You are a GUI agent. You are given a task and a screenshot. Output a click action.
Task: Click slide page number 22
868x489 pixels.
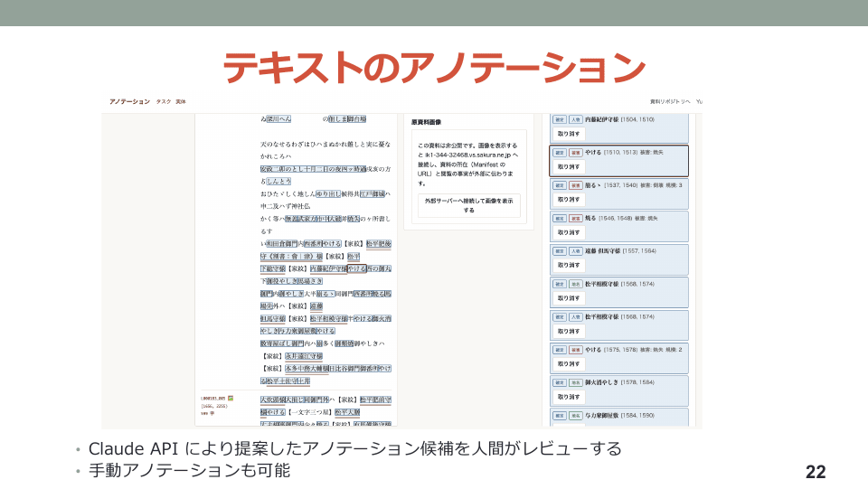[x=816, y=472]
